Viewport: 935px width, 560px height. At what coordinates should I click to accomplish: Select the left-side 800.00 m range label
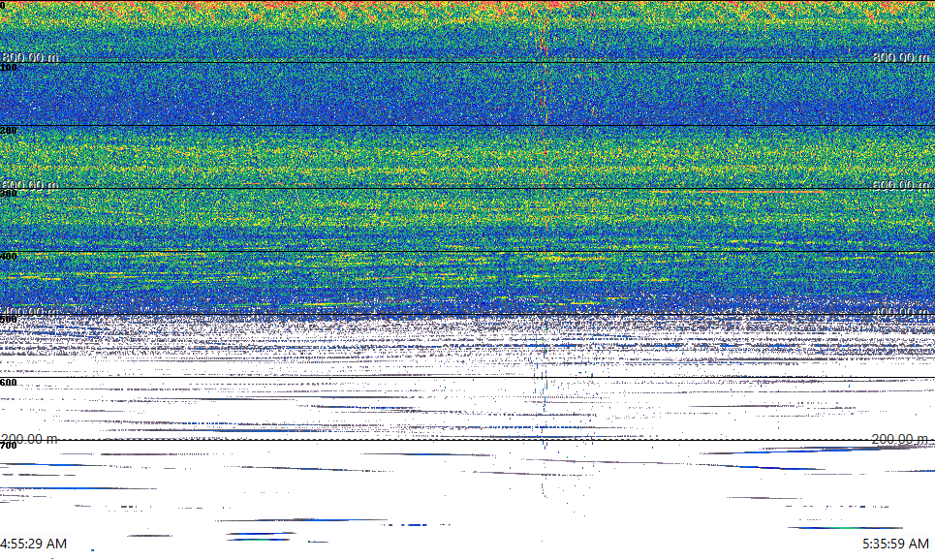pyautogui.click(x=30, y=57)
